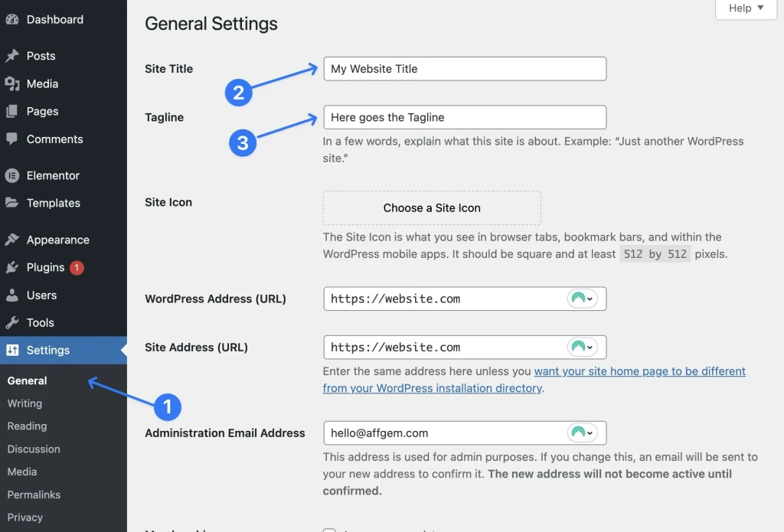Select Permalinks from the Settings submenu
784x532 pixels.
[34, 494]
